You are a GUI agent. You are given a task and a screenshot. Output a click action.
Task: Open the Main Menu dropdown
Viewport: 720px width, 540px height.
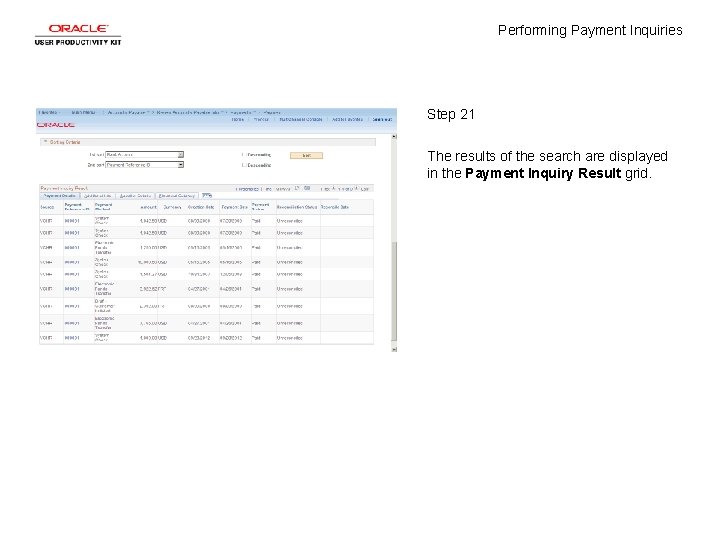(84, 112)
